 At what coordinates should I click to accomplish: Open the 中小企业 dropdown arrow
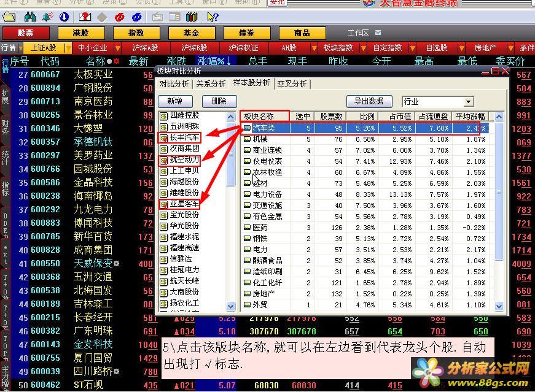(x=117, y=48)
